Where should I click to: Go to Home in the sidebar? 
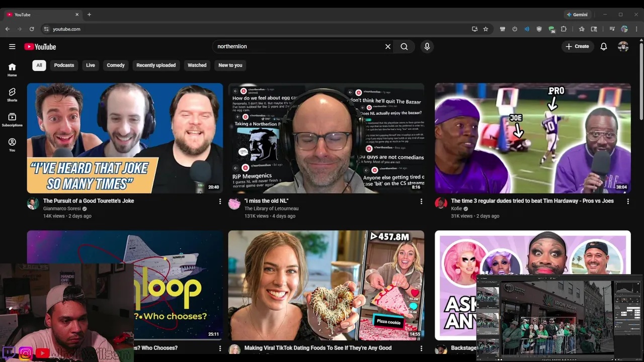pyautogui.click(x=12, y=70)
